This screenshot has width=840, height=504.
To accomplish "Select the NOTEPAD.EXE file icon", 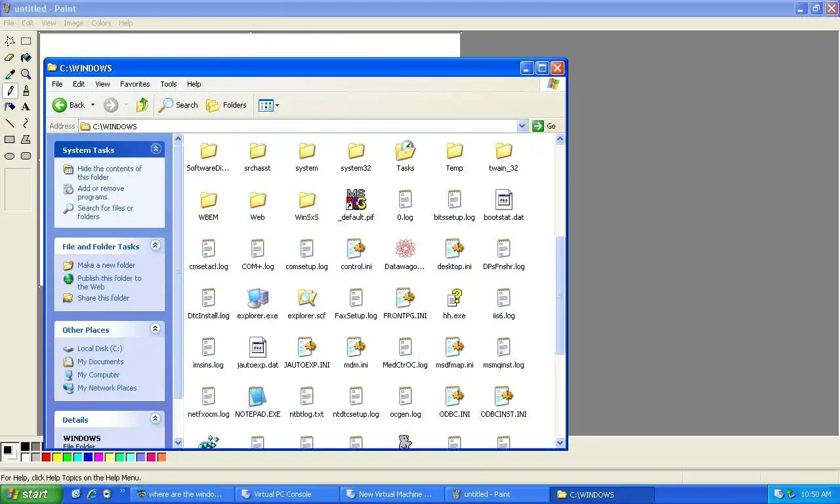I will tap(257, 397).
